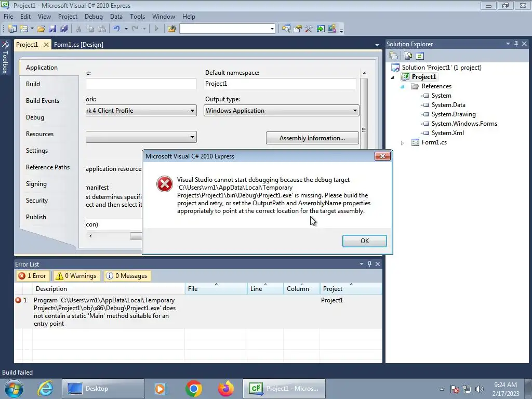This screenshot has height=399, width=532.
Task: Select the System.Windows.Forms reference
Action: click(x=464, y=124)
